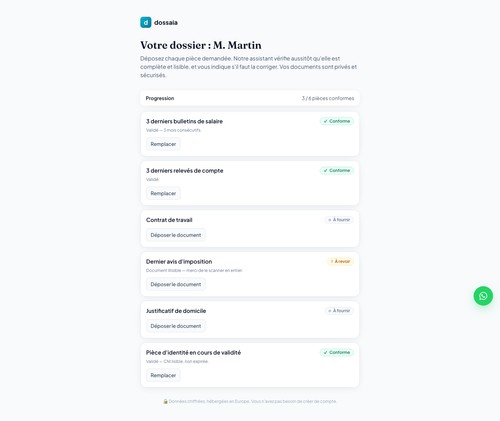The image size is (500, 421).
Task: Click the Progression summary bar
Action: point(250,98)
